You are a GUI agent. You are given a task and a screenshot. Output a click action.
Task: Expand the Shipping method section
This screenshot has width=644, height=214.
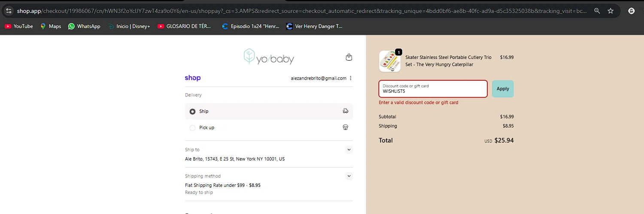click(349, 176)
